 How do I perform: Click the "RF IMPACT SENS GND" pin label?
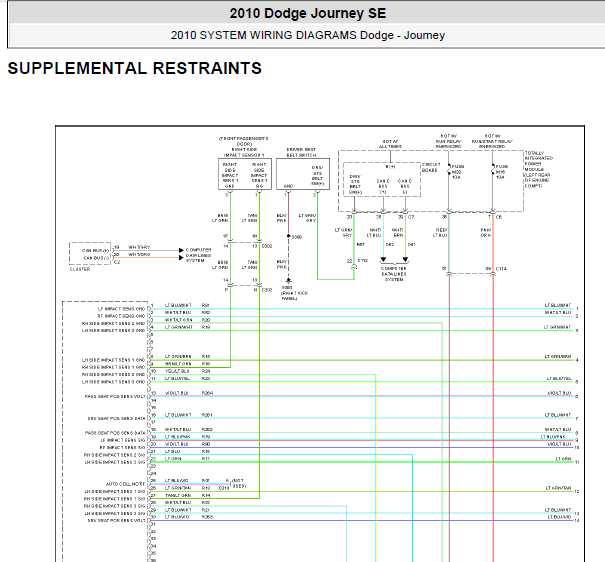point(121,316)
